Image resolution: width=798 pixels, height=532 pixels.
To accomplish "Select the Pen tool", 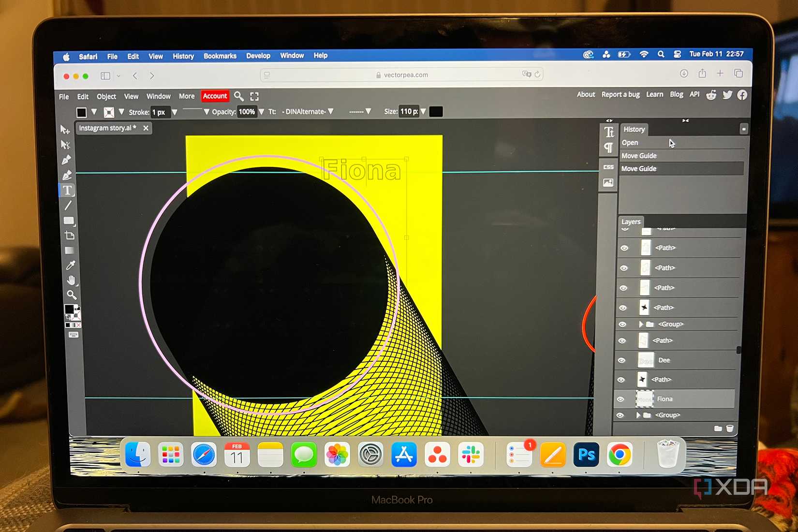I will click(68, 160).
